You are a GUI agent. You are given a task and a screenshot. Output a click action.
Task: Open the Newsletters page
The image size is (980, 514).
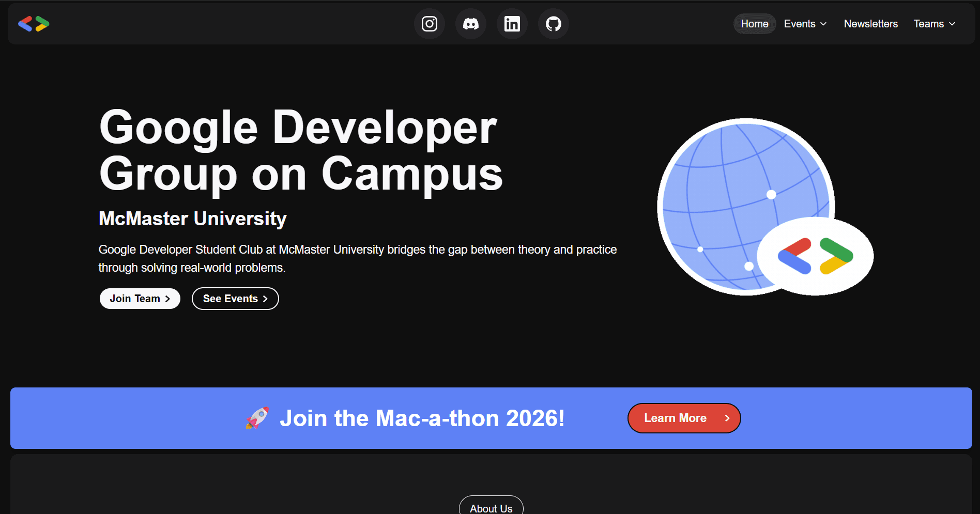pyautogui.click(x=871, y=24)
